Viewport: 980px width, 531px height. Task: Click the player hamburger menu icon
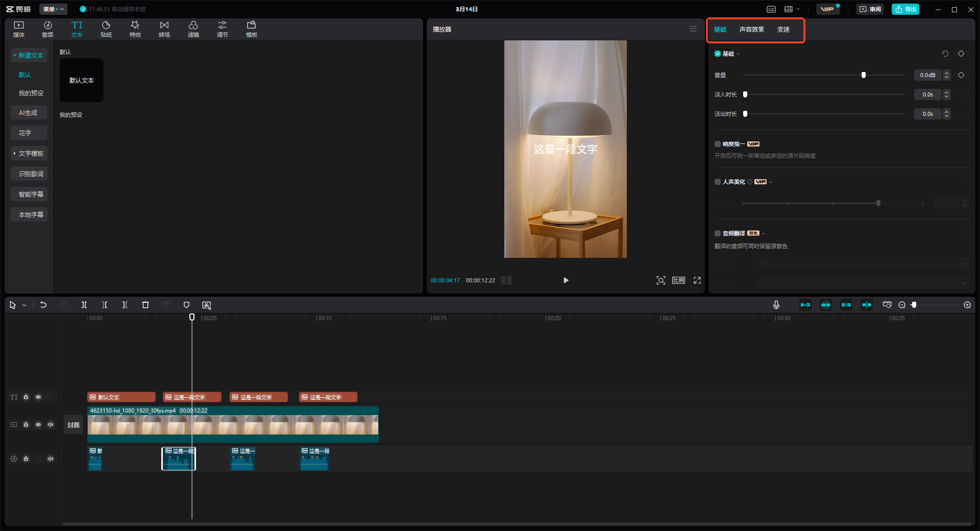693,29
